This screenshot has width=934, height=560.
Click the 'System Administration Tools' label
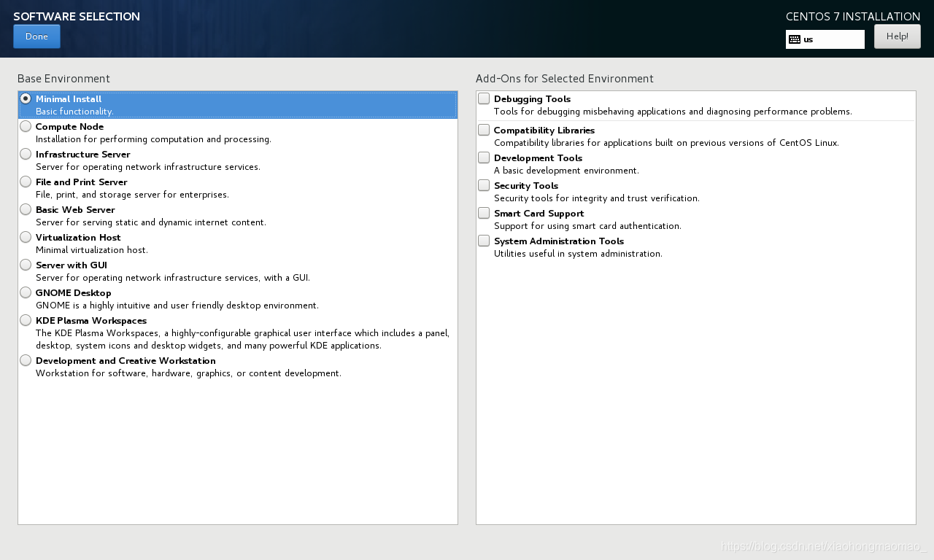559,241
